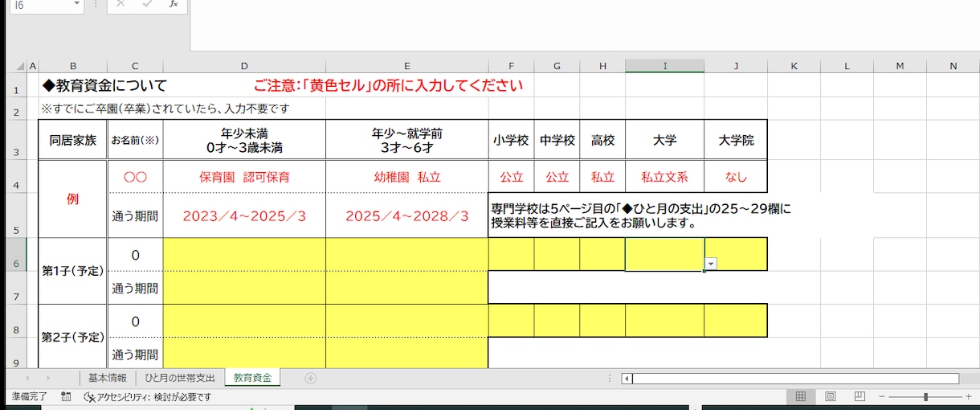The height and width of the screenshot is (410, 980).
Task: Click the お名前(※) header cell
Action: pos(135,140)
